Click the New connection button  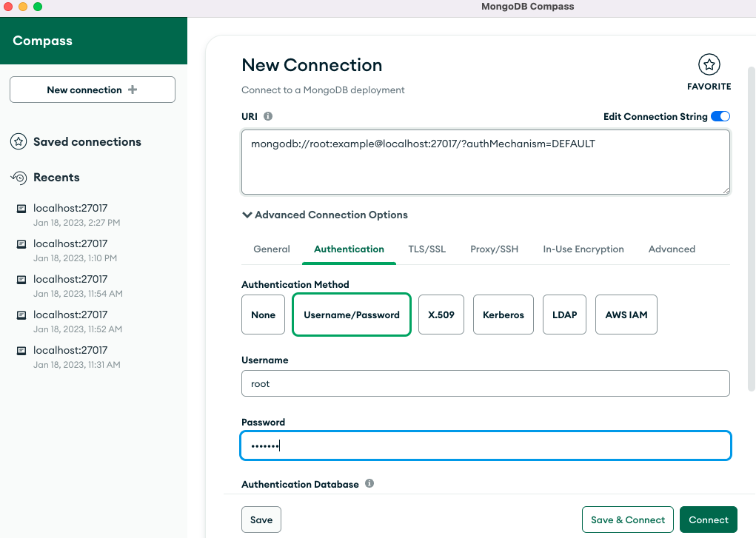coord(93,90)
